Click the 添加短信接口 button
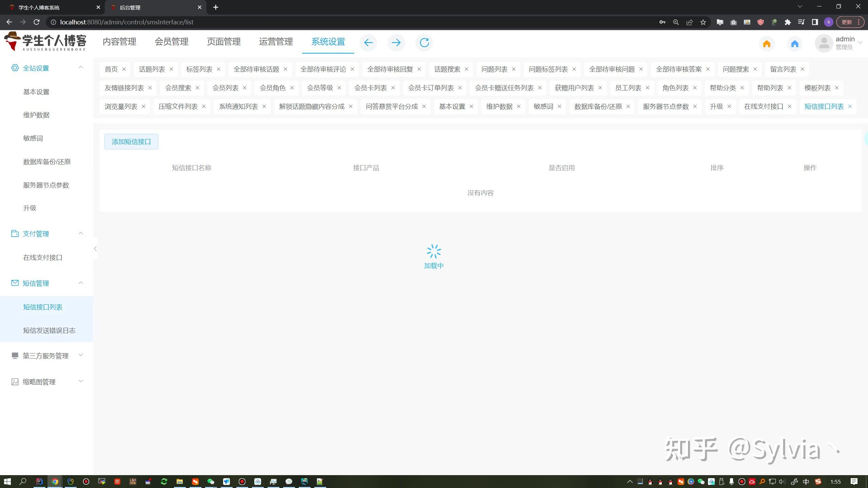This screenshot has height=488, width=868. pyautogui.click(x=131, y=142)
